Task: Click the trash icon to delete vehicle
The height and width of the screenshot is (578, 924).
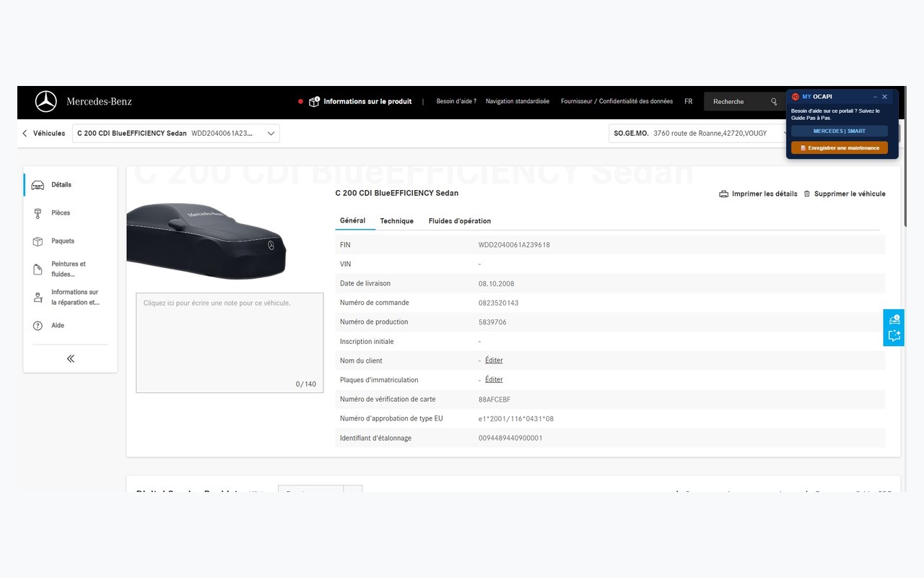Action: pos(807,194)
